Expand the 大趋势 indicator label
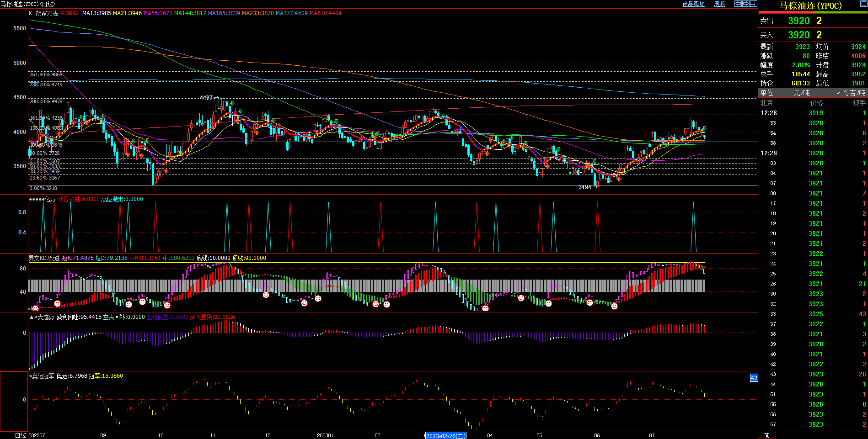Viewport: 868px width, 439px height. click(x=45, y=317)
